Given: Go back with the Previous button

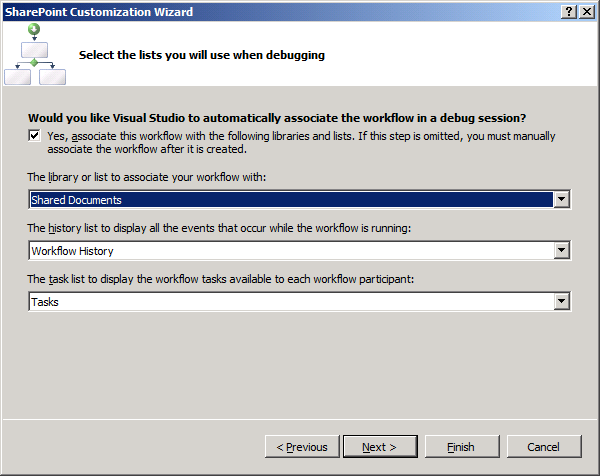Looking at the screenshot, I should 302,447.
